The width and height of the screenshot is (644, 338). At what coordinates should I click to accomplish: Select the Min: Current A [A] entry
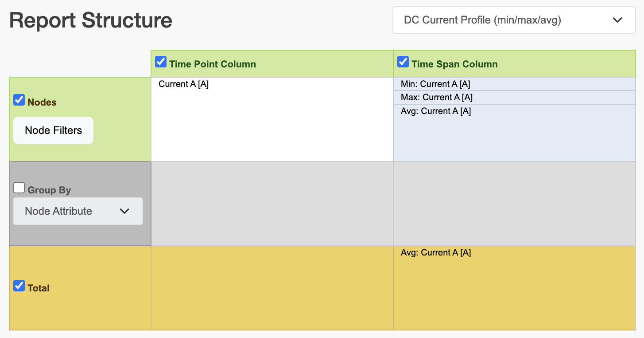point(435,84)
